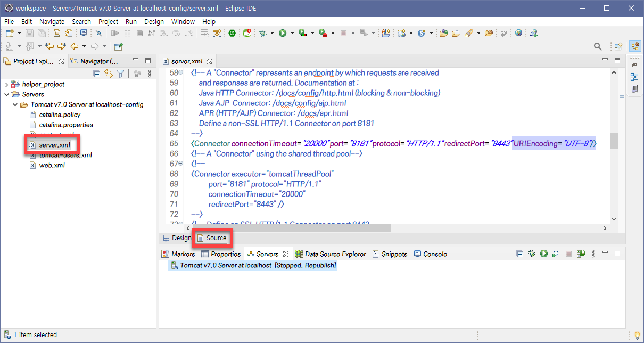Open the Markers tab
Image resolution: width=644 pixels, height=343 pixels.
179,254
